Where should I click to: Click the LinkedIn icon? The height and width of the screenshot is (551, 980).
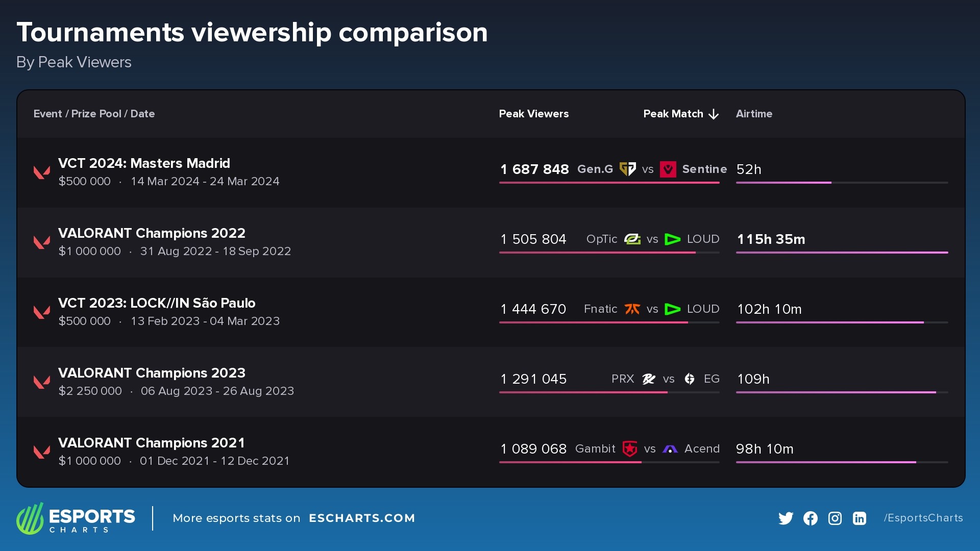tap(859, 518)
